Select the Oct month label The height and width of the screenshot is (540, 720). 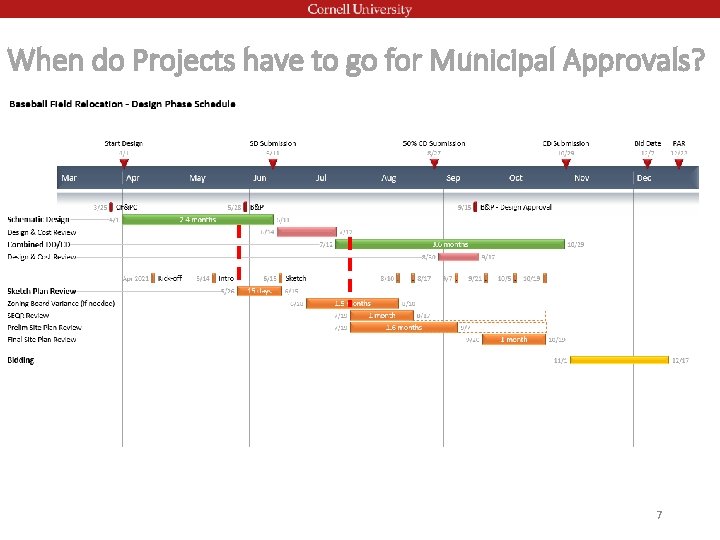point(516,178)
